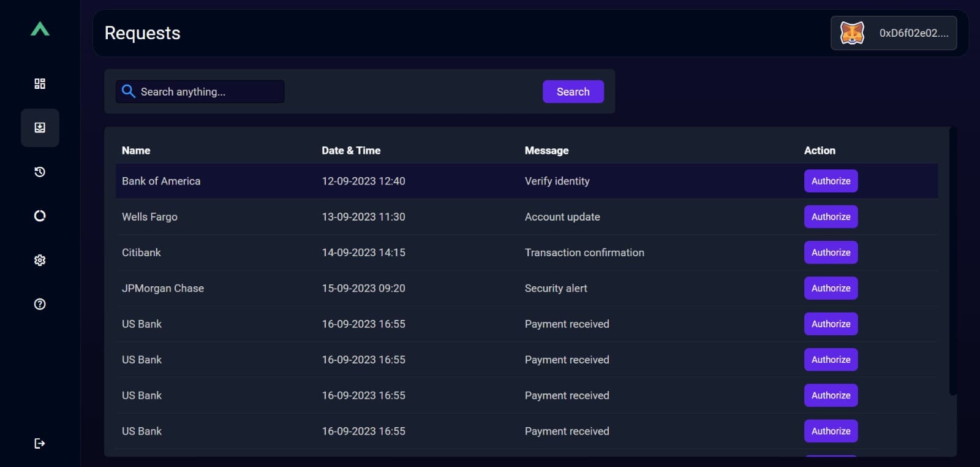Authorize the Bank of America request
The width and height of the screenshot is (980, 467).
(831, 181)
